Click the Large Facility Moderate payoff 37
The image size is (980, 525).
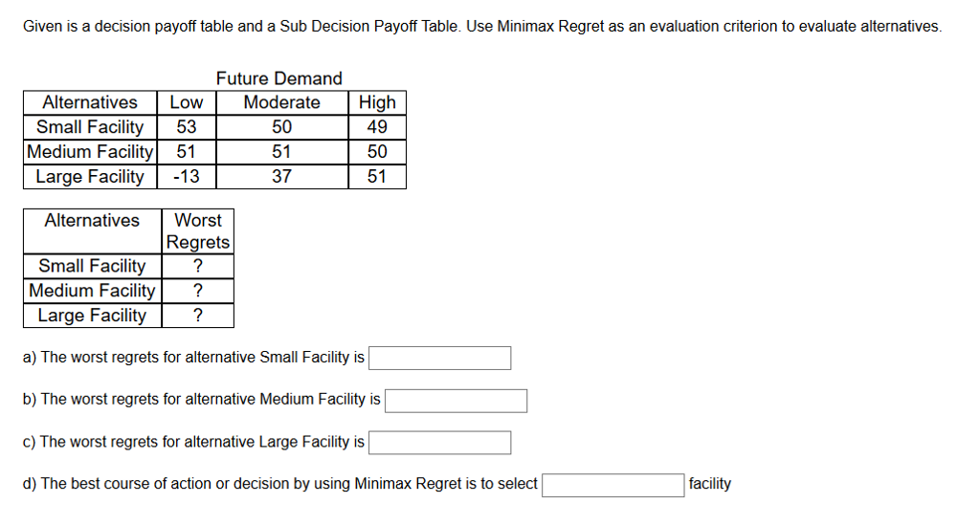pyautogui.click(x=282, y=177)
